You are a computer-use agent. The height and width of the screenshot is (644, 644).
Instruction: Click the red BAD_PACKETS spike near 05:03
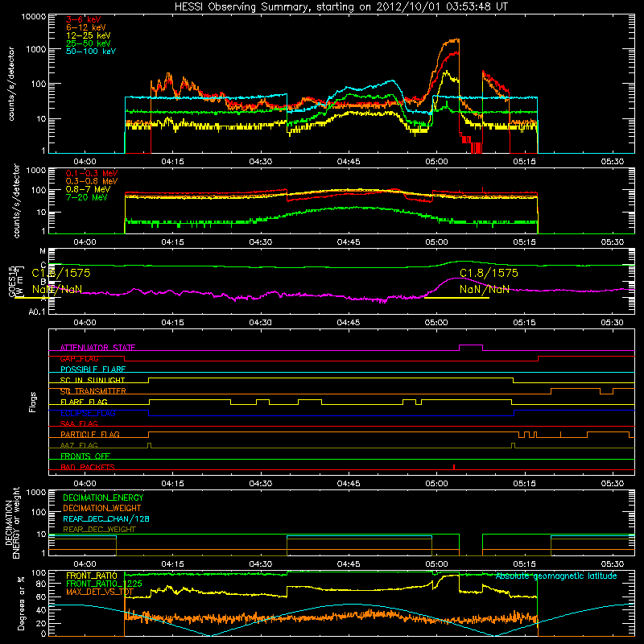tap(454, 467)
